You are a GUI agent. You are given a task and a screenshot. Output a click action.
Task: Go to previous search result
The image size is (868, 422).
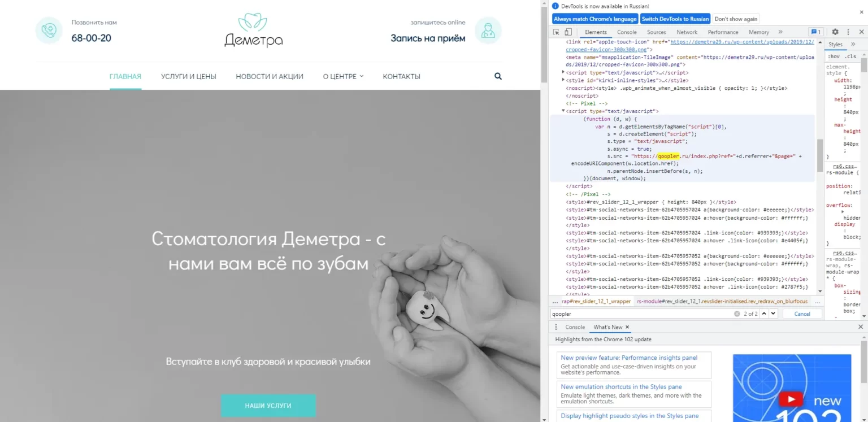[764, 314]
